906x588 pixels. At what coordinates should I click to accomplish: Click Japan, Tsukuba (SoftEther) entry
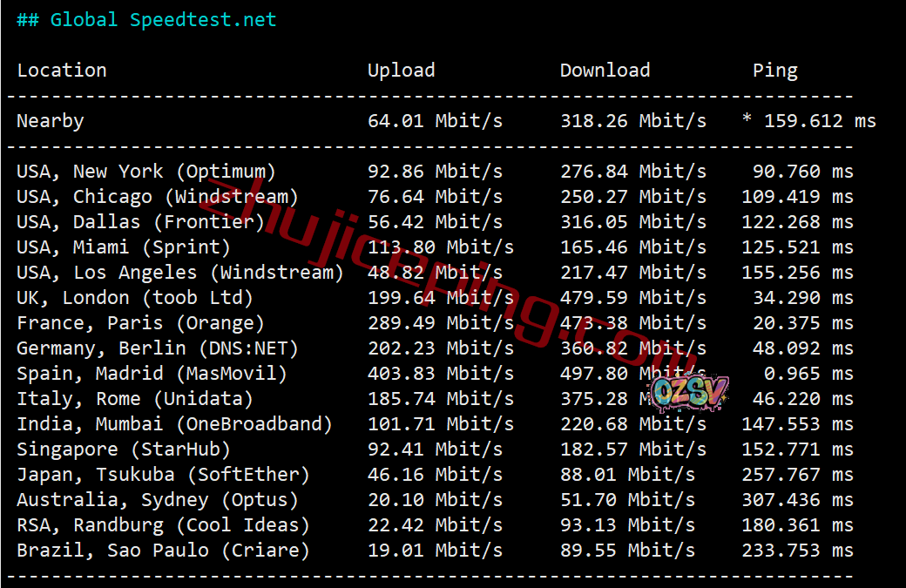163,475
